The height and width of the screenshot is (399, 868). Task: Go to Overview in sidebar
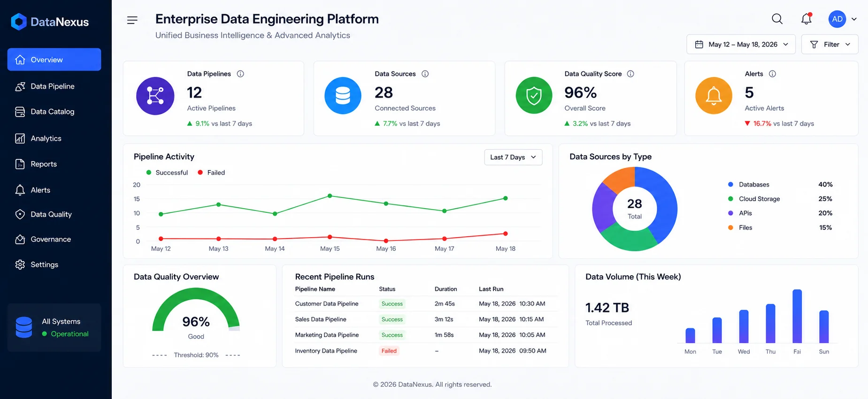coord(54,60)
